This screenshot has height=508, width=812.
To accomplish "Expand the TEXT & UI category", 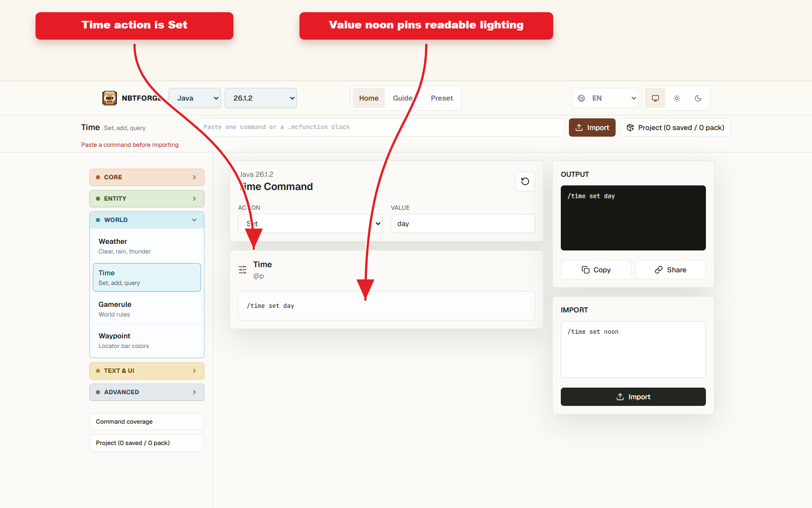I will 147,371.
